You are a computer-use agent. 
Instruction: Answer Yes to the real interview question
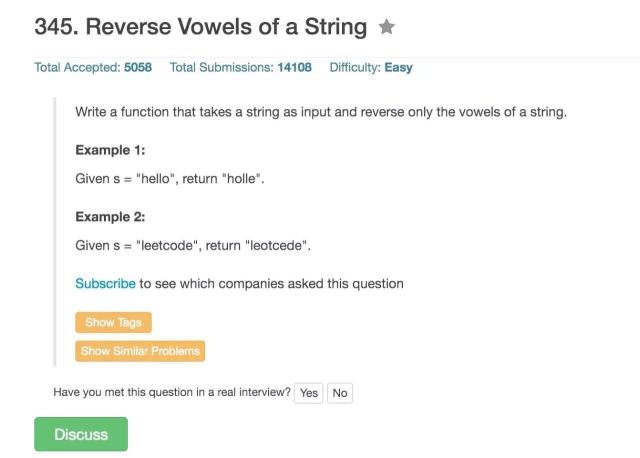pos(309,393)
